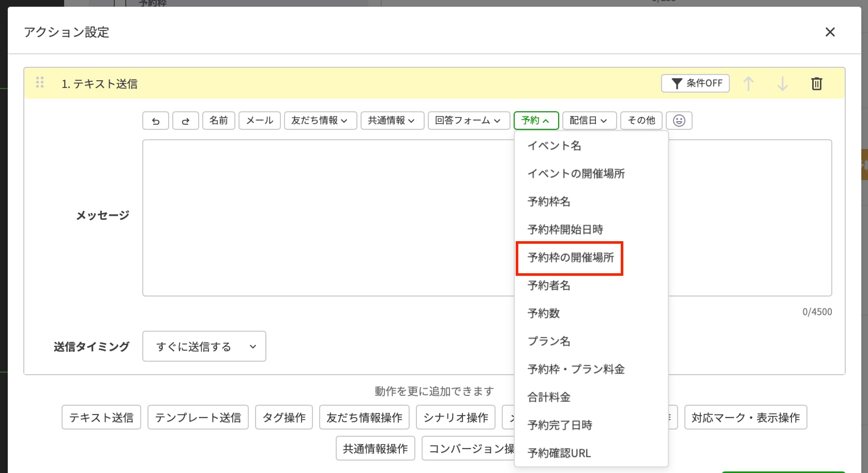Click the redo arrow icon

click(185, 121)
